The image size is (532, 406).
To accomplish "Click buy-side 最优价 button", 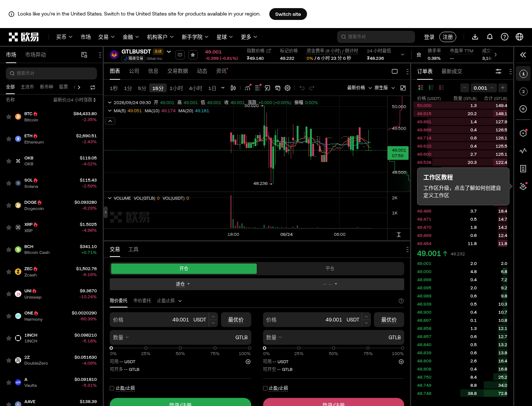I will click(x=236, y=320).
